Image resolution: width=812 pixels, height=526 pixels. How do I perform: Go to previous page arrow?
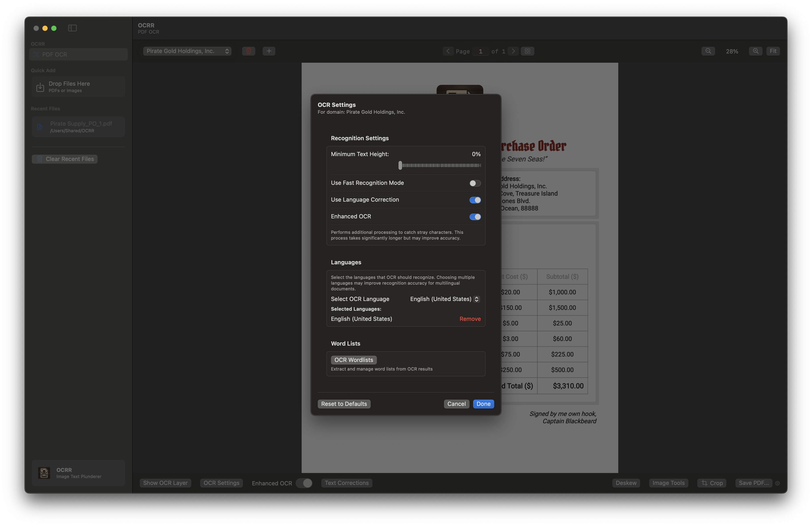[x=448, y=51]
